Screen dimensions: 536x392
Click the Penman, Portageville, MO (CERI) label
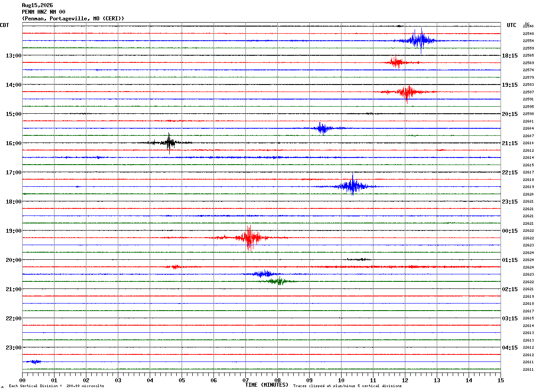[x=73, y=19]
